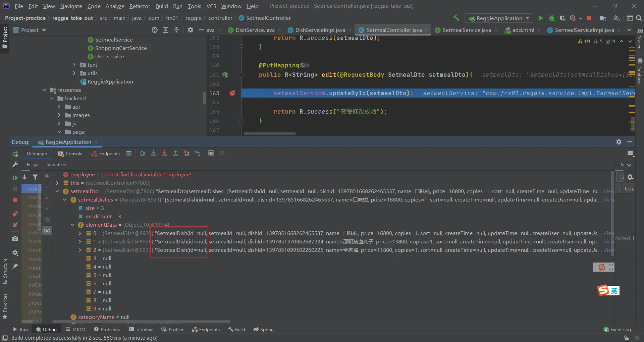Screen dimensions: 644x342
Task: Click Show Execution Point icon
Action: [x=129, y=153]
